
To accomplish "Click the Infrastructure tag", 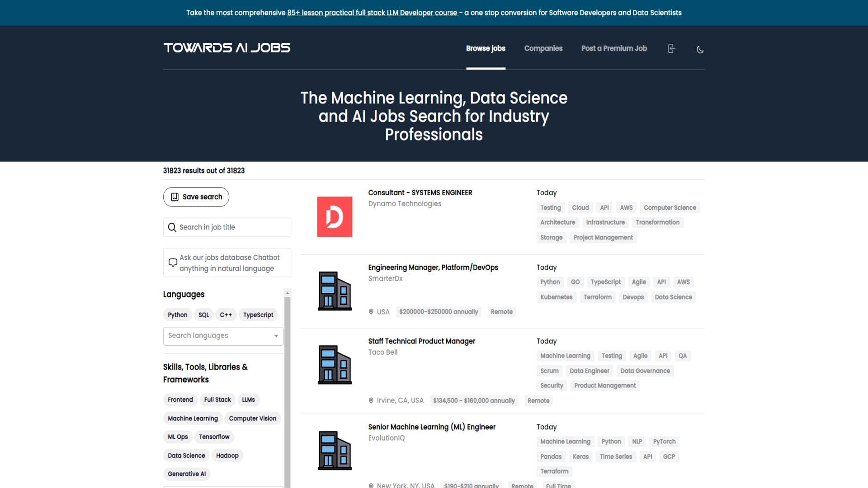I will tap(605, 222).
